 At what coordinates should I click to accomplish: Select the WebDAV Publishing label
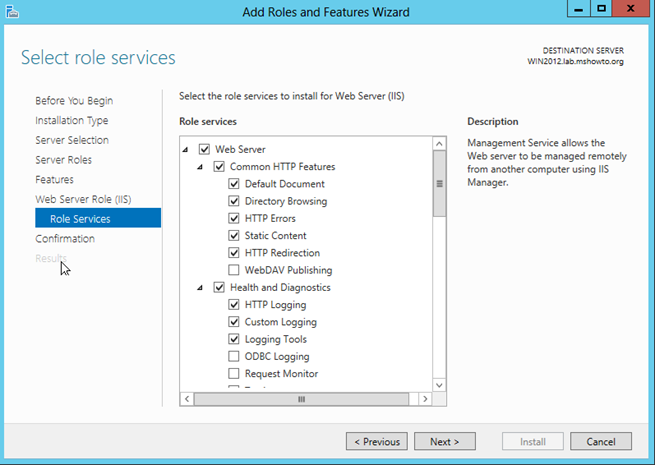pyautogui.click(x=288, y=270)
